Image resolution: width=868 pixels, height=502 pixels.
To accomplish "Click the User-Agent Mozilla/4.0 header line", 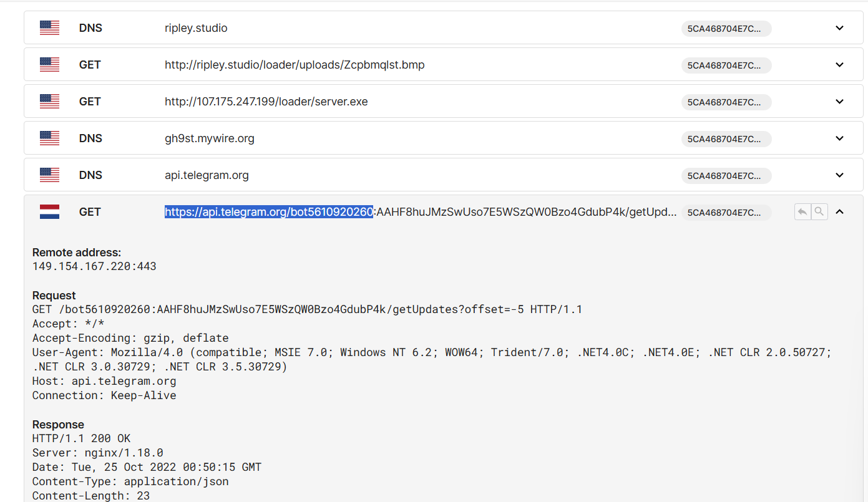I will tap(432, 359).
